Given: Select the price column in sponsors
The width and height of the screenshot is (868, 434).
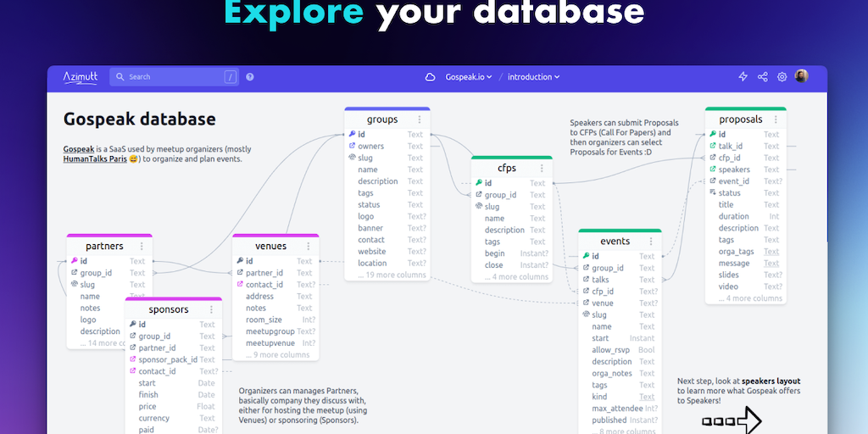Looking at the screenshot, I should click(173, 406).
